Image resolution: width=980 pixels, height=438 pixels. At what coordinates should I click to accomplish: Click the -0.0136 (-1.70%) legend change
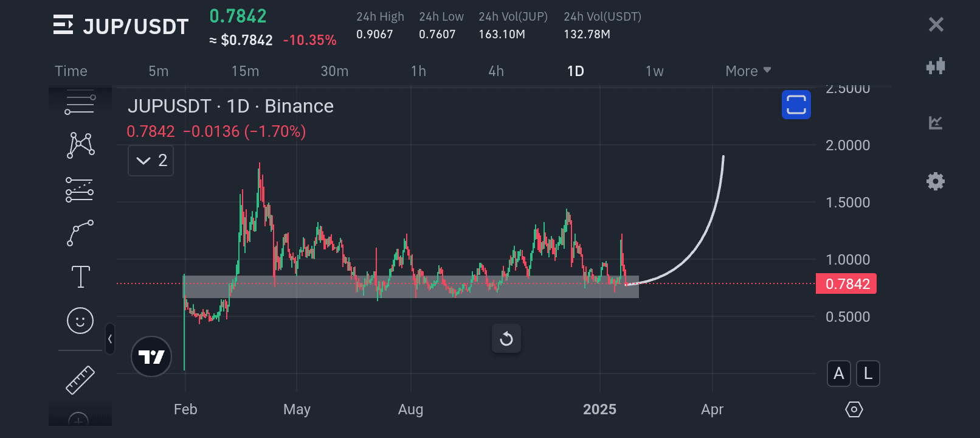click(x=244, y=131)
